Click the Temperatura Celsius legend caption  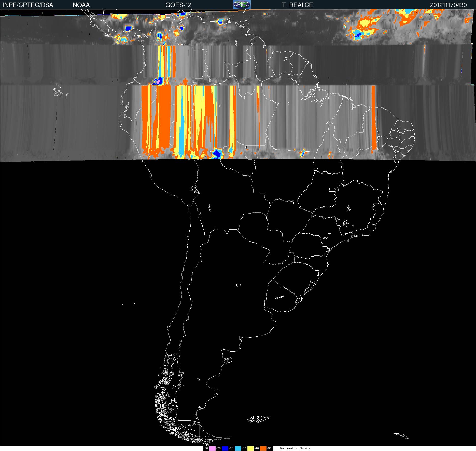295,448
